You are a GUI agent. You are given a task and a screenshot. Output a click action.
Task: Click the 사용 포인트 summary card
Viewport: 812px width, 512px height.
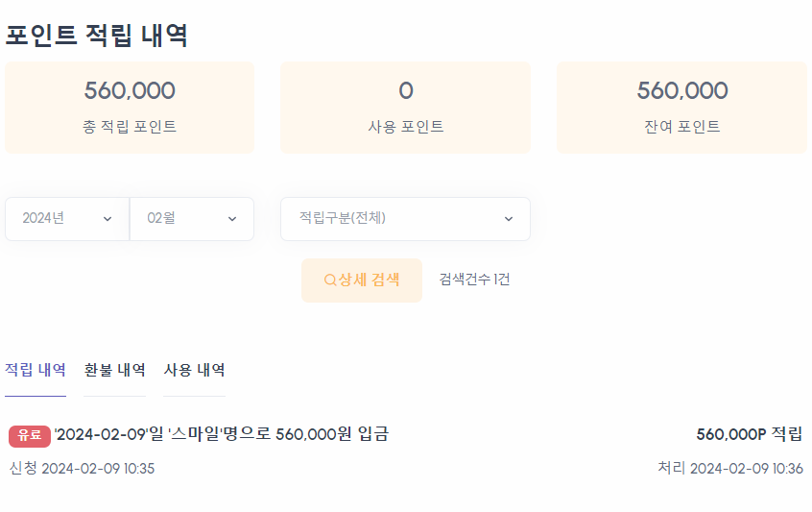[405, 108]
